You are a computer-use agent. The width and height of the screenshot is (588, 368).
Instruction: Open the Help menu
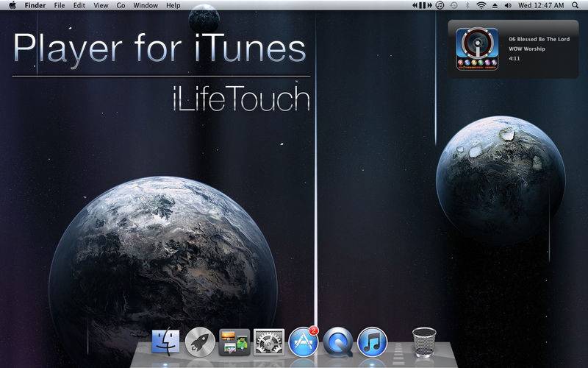pos(173,5)
